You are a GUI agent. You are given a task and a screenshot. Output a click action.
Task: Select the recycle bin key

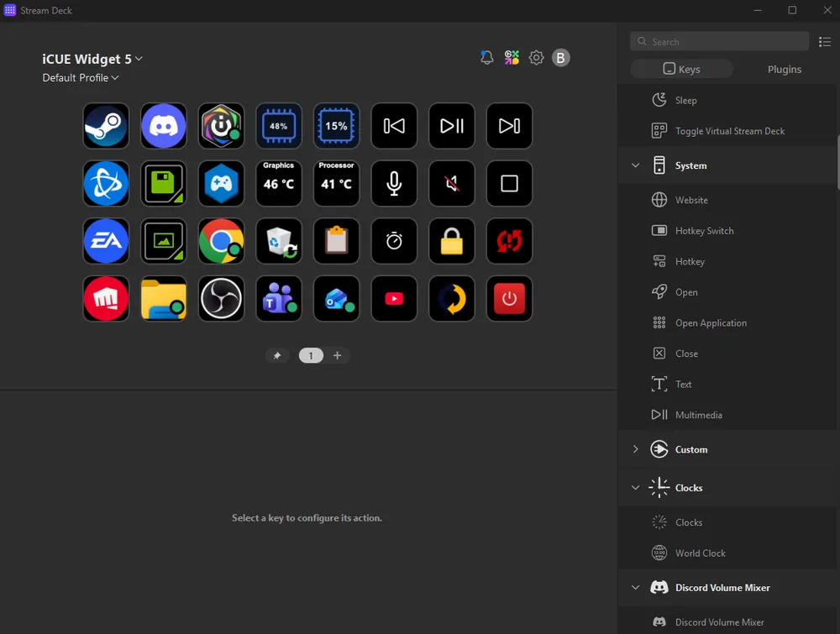pyautogui.click(x=279, y=241)
